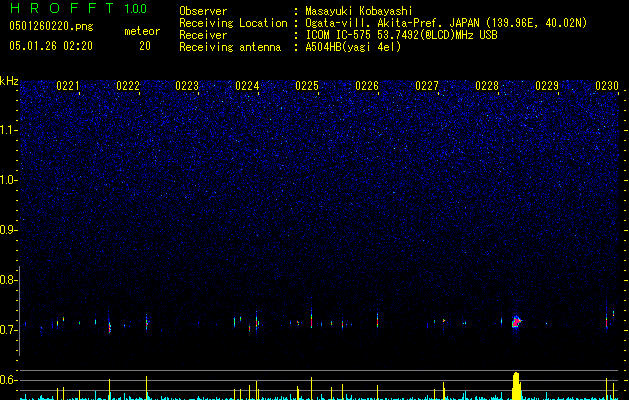
Task: Select the filename 0501260220.png
Action: [51, 26]
